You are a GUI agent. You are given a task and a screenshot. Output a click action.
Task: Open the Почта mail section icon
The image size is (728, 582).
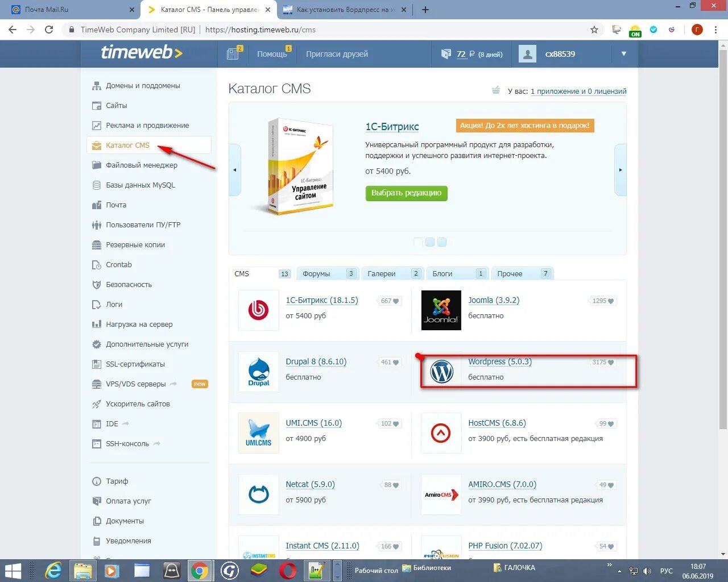tap(97, 205)
